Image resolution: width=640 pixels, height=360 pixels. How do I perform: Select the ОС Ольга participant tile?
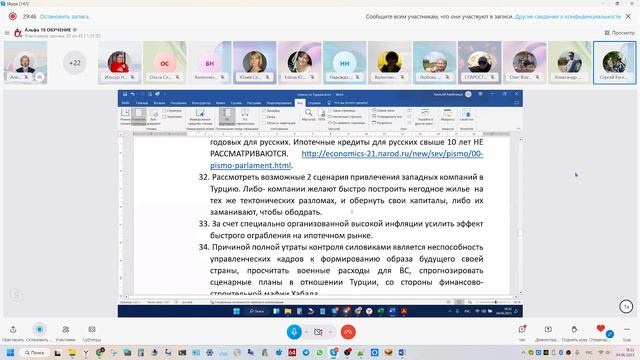pos(164,62)
